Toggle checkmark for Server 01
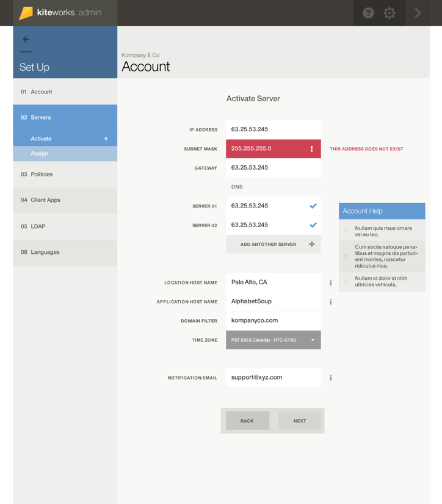This screenshot has width=442, height=504. click(x=313, y=206)
